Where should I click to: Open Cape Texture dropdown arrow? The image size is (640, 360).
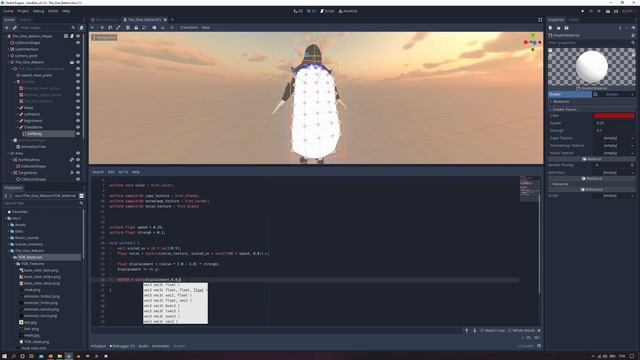(633, 138)
